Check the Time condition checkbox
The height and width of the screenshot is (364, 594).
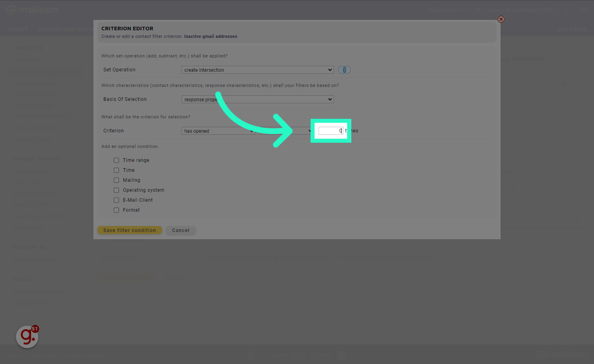pos(117,170)
